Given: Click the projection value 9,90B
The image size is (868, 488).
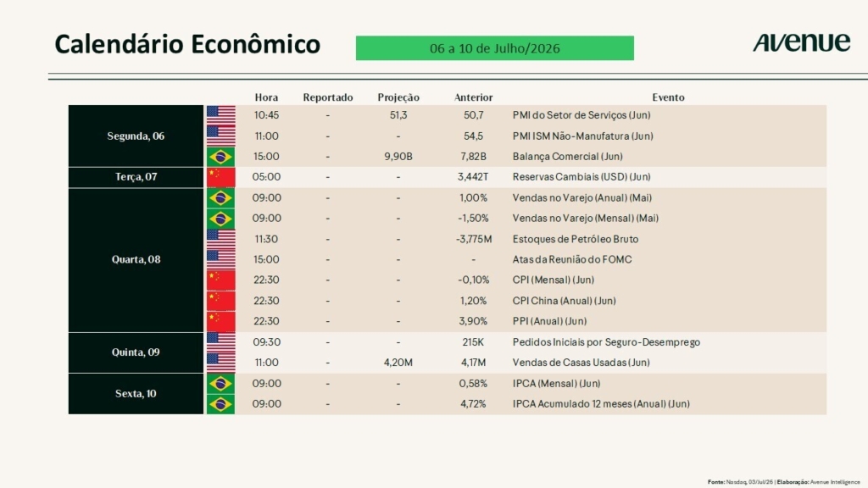Looking at the screenshot, I should click(398, 157).
